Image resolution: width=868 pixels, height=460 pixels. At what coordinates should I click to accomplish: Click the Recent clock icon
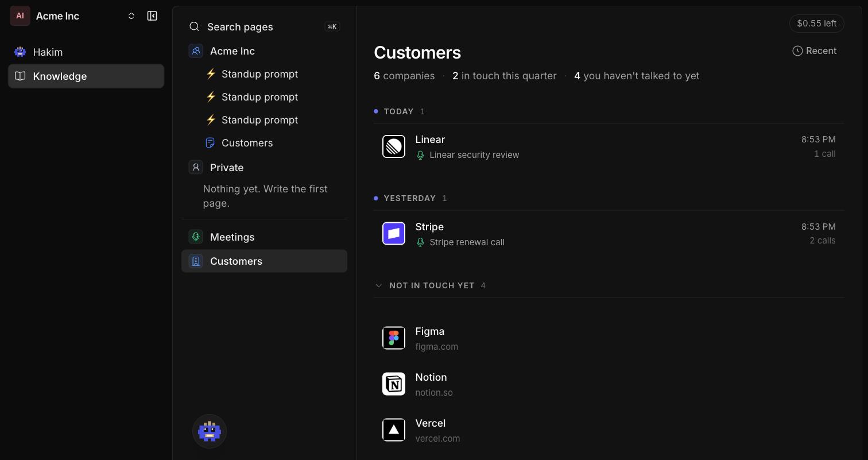(797, 51)
